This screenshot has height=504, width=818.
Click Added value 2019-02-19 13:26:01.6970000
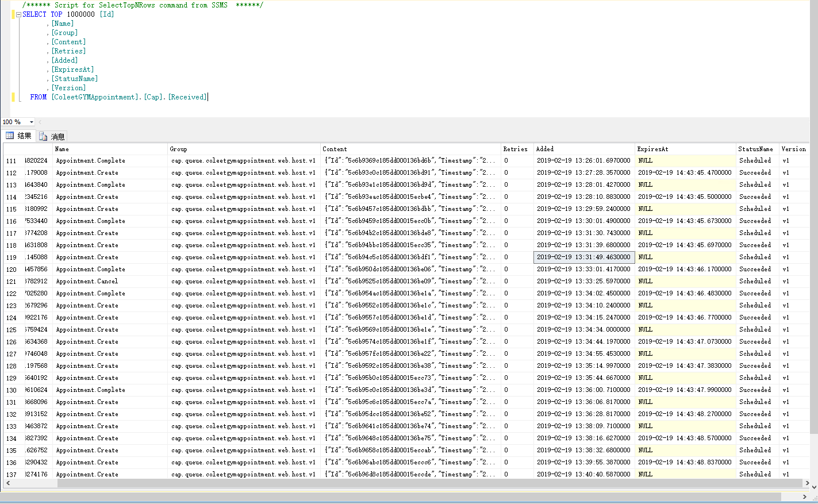(x=584, y=161)
